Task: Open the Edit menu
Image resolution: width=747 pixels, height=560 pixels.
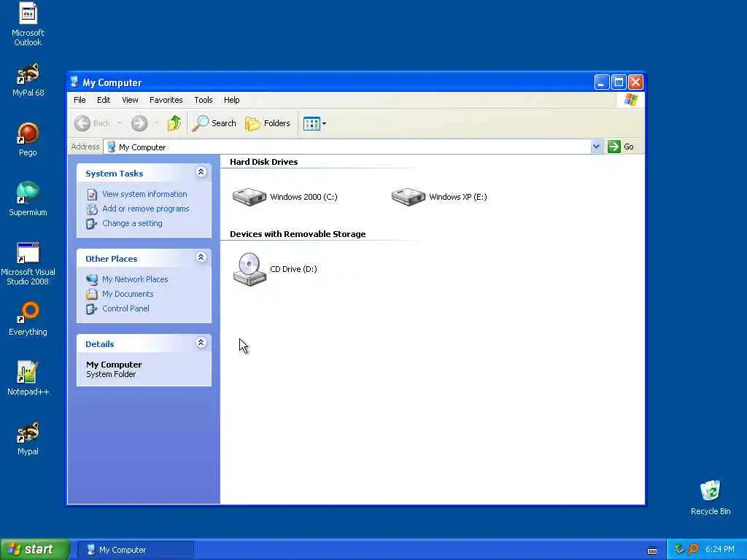Action: click(104, 100)
